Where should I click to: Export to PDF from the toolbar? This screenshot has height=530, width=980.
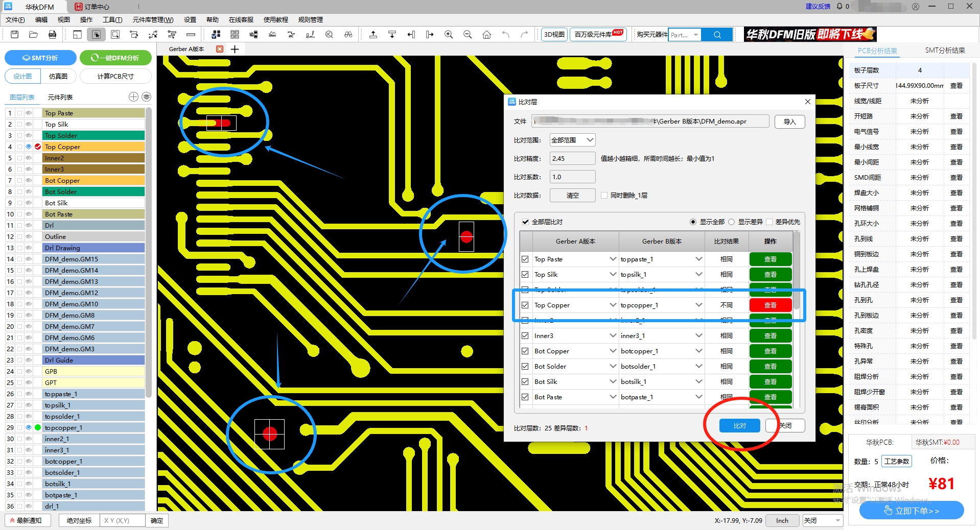(x=52, y=35)
